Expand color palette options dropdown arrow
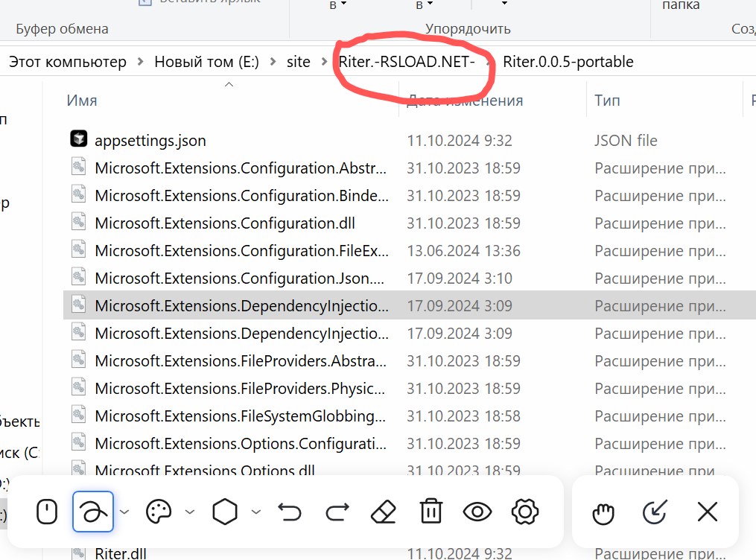The width and height of the screenshot is (756, 560). [x=190, y=512]
